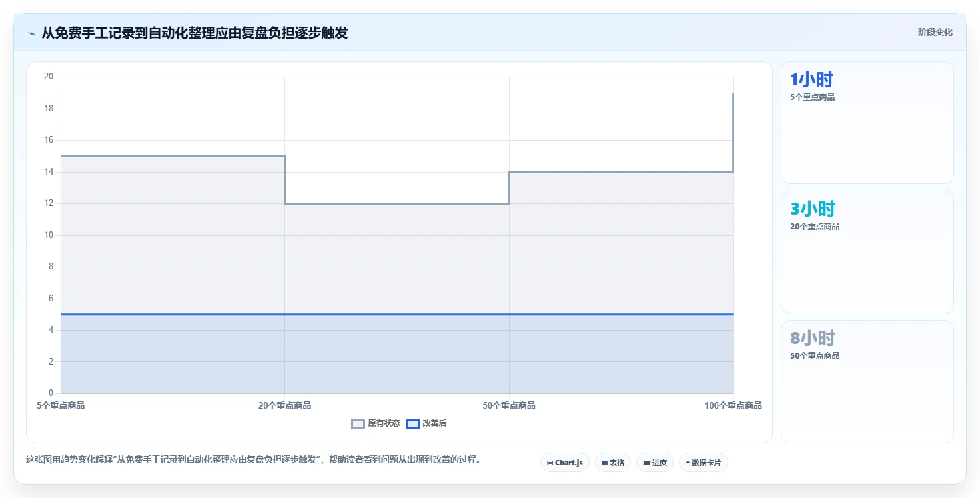The width and height of the screenshot is (980, 498).
Task: Select the 1小时 data card
Action: click(x=867, y=123)
